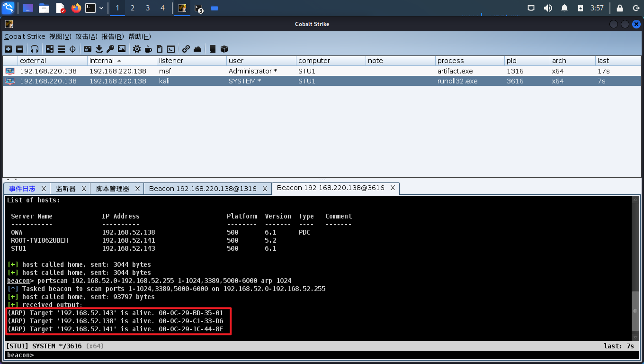Click the Connect to team server plus icon

[x=8, y=49]
